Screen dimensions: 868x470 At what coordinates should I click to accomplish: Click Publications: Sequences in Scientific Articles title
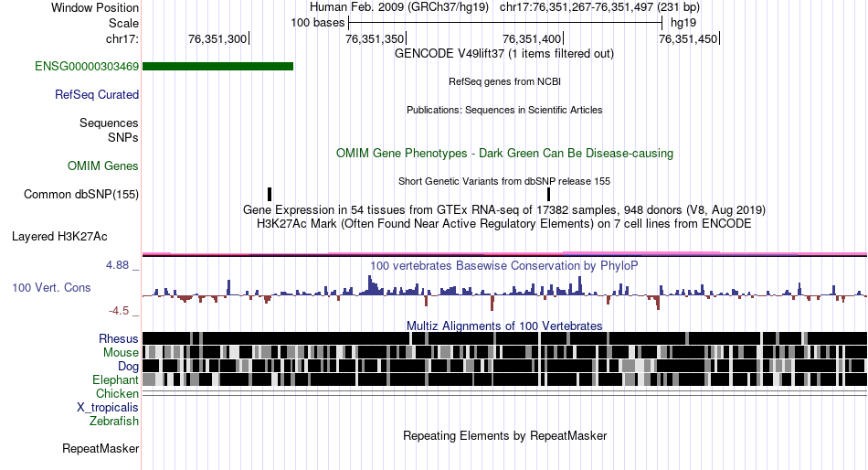(504, 110)
